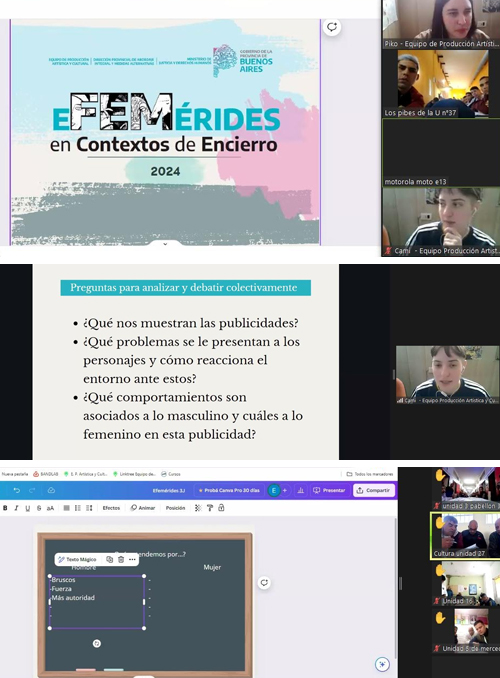This screenshot has width=500, height=678.
Task: Toggle italic formatting
Action: (16, 508)
